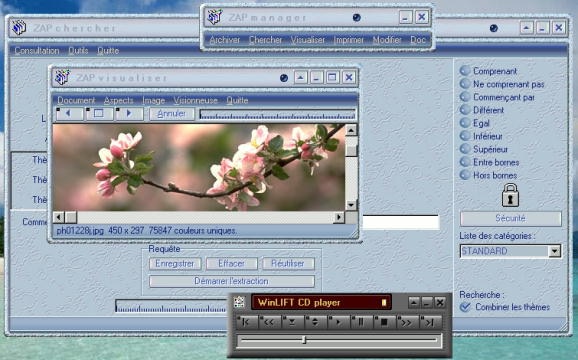Click the image vertical scrollbar down arrow
Screen dimensions: 578x360
(x=351, y=205)
